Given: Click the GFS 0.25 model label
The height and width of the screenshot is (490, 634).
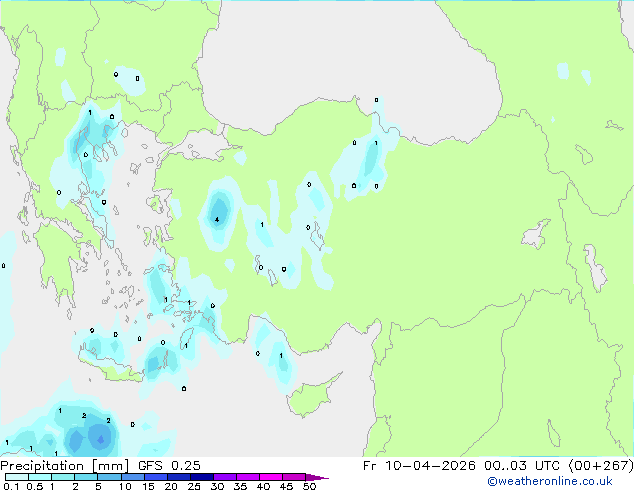Looking at the screenshot, I should click(x=169, y=466).
